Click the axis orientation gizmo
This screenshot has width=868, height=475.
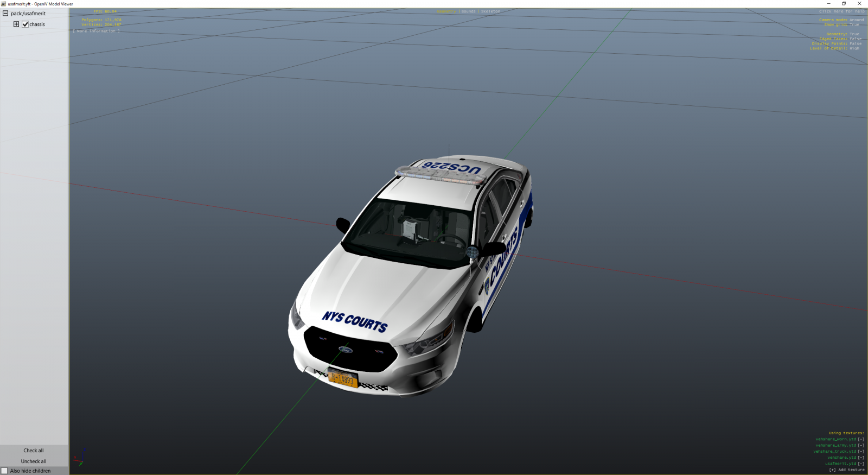click(x=80, y=458)
